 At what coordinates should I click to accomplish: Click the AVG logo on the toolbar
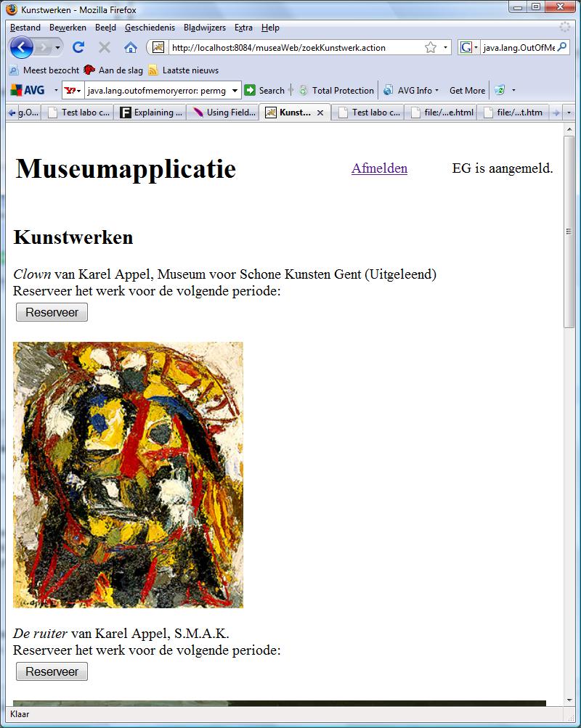[28, 91]
